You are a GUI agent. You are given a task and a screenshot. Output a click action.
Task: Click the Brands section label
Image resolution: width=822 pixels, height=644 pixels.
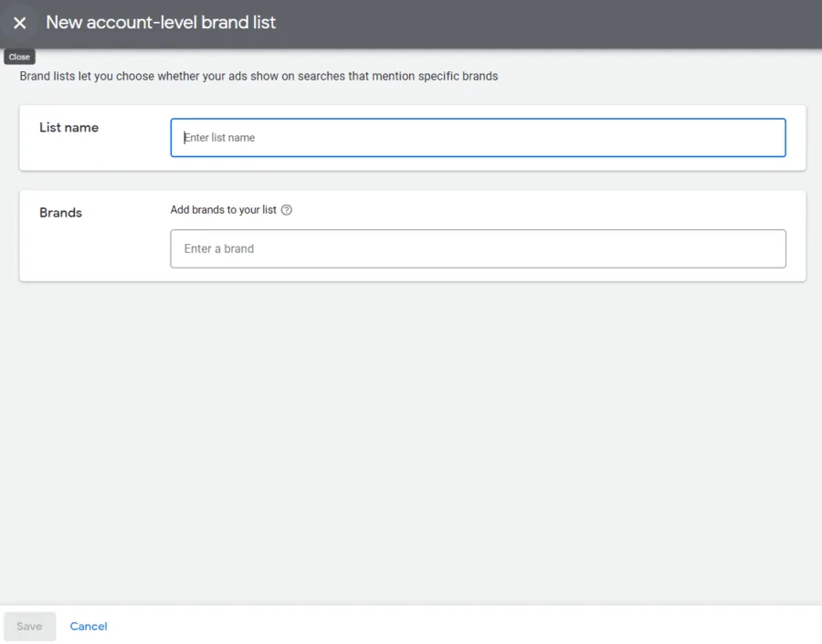coord(60,213)
